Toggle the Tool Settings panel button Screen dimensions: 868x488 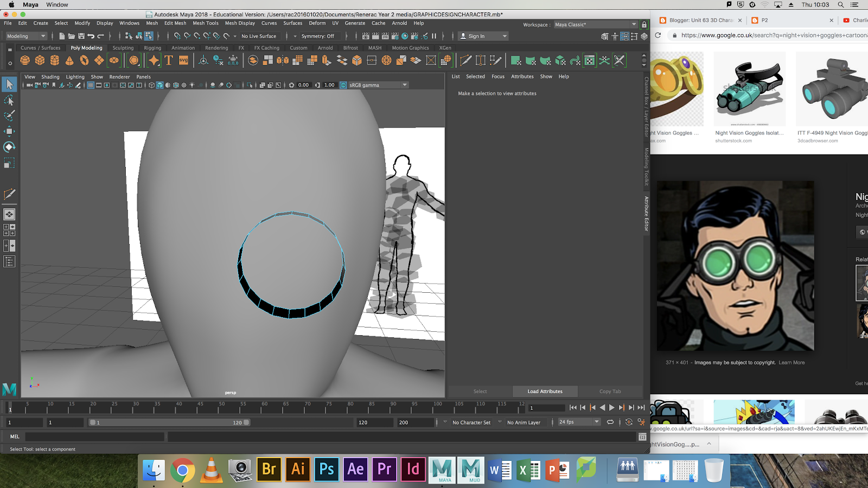click(634, 36)
